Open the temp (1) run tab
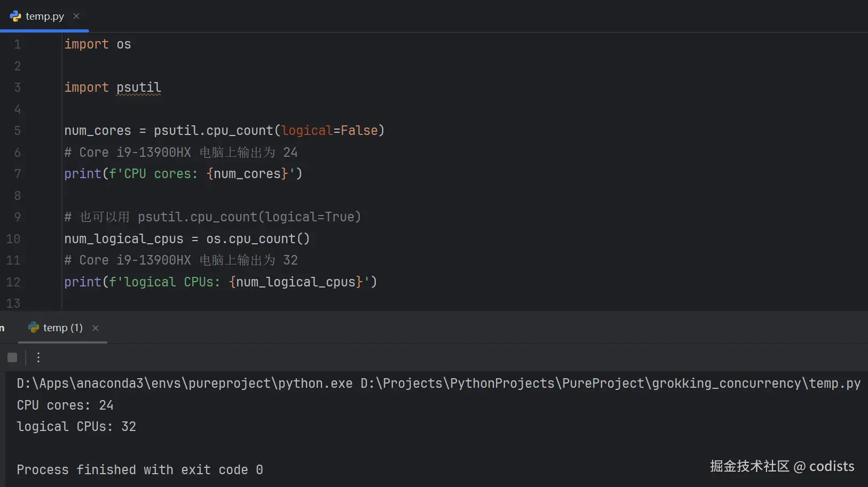 point(62,328)
